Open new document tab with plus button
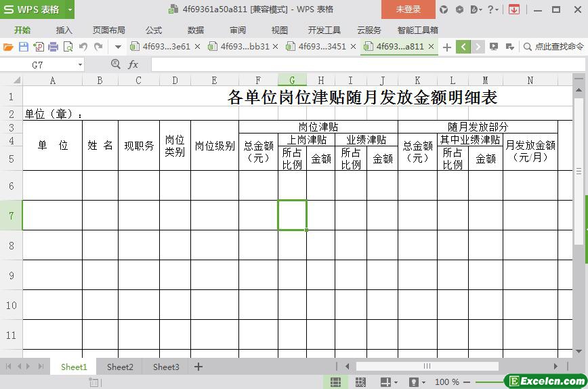588x389 pixels. pos(447,47)
